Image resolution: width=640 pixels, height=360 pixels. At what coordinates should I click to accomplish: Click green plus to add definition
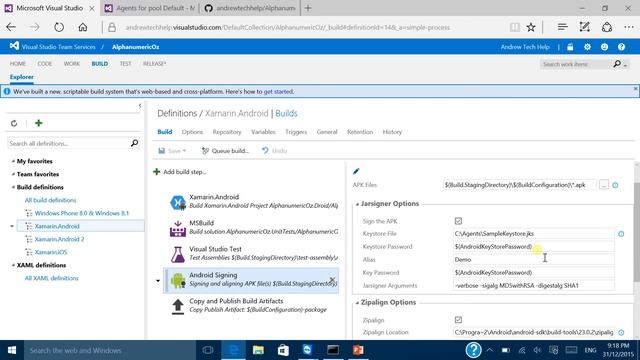38,123
